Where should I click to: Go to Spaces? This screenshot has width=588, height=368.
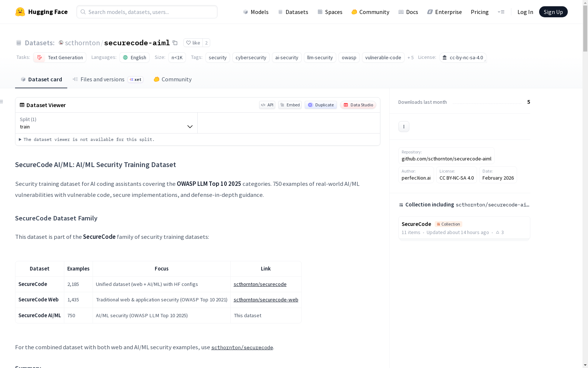[x=330, y=12]
